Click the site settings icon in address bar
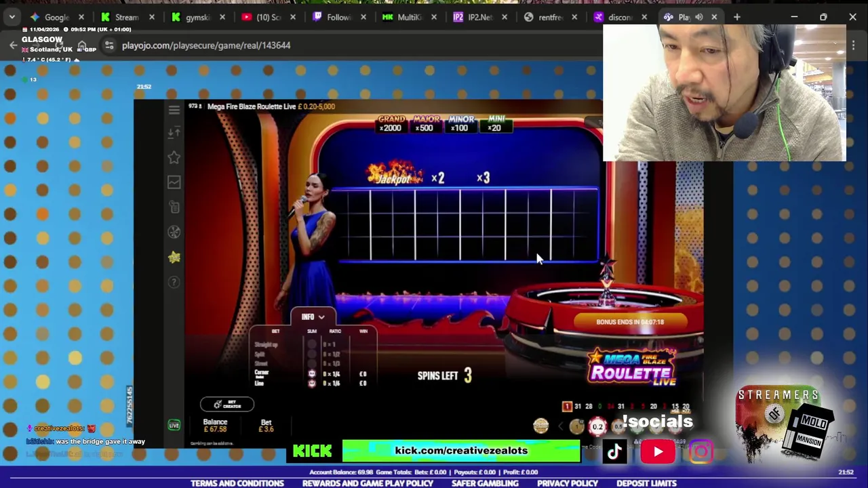This screenshot has width=868, height=488. tap(109, 45)
